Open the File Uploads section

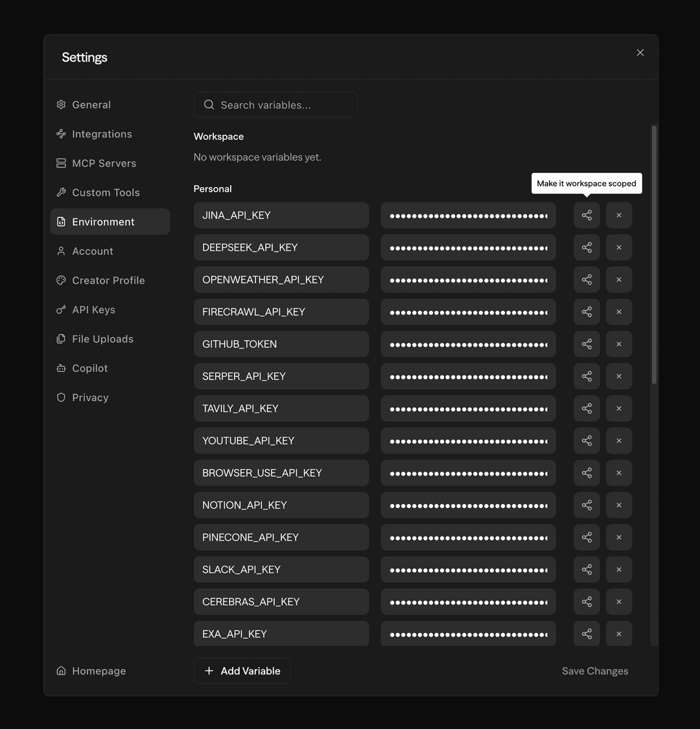102,338
